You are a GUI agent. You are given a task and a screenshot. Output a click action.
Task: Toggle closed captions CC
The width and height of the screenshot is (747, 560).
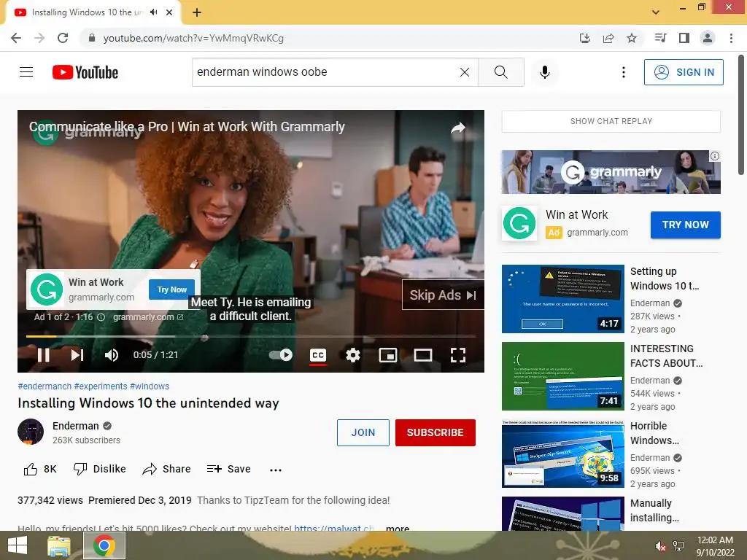tap(318, 355)
